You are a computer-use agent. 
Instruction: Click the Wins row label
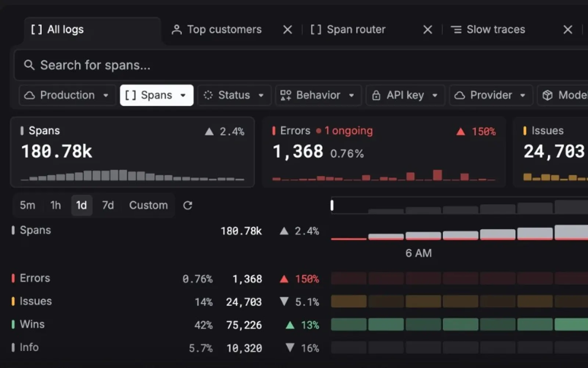click(x=32, y=324)
